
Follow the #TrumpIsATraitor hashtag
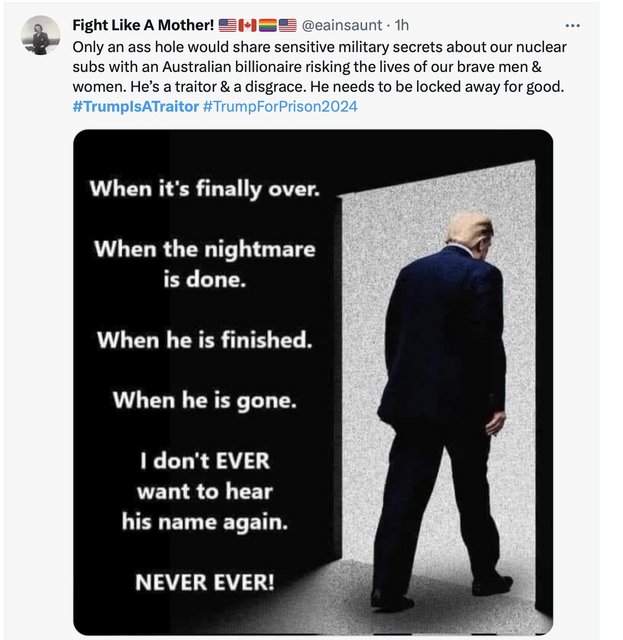tap(136, 107)
